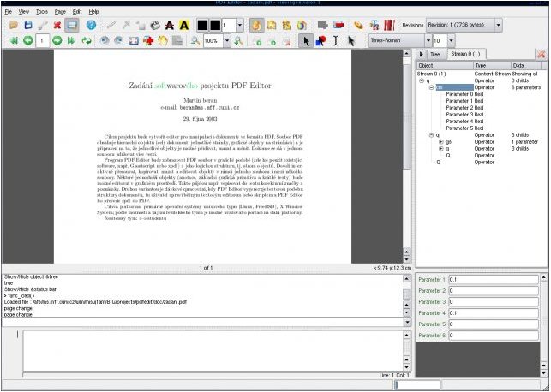Open the 100% zoom level dropdown
Screen dimensions: 551x392
pyautogui.click(x=227, y=41)
